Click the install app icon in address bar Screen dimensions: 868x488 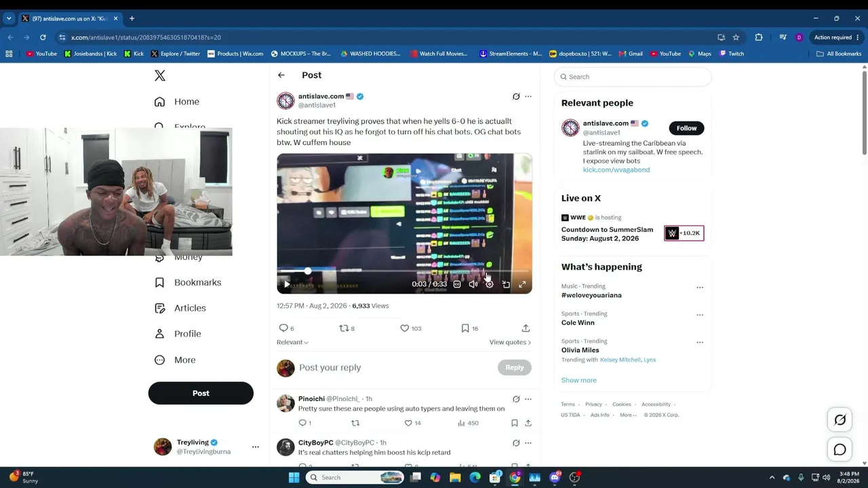(x=722, y=37)
